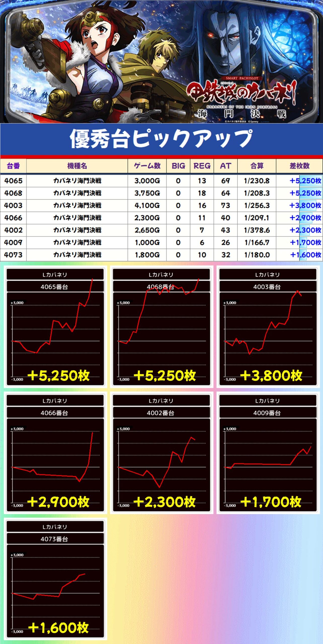Select machine number 4066 in the table
323x644 pixels.
pos(13,218)
